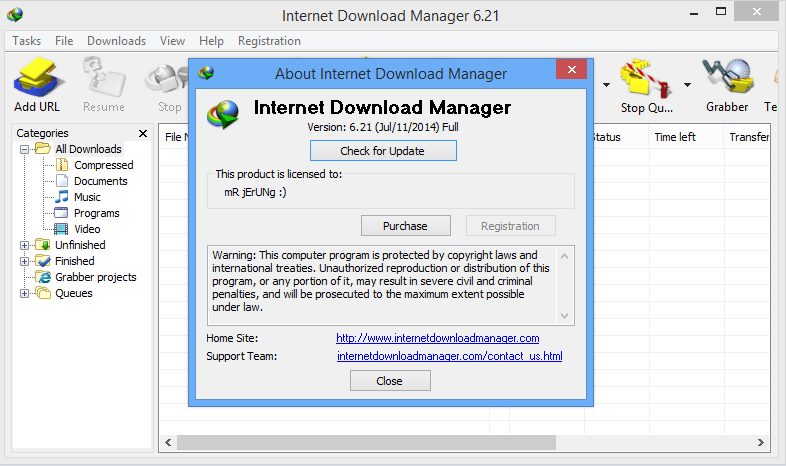Open the Help menu
786x466 pixels.
click(211, 41)
